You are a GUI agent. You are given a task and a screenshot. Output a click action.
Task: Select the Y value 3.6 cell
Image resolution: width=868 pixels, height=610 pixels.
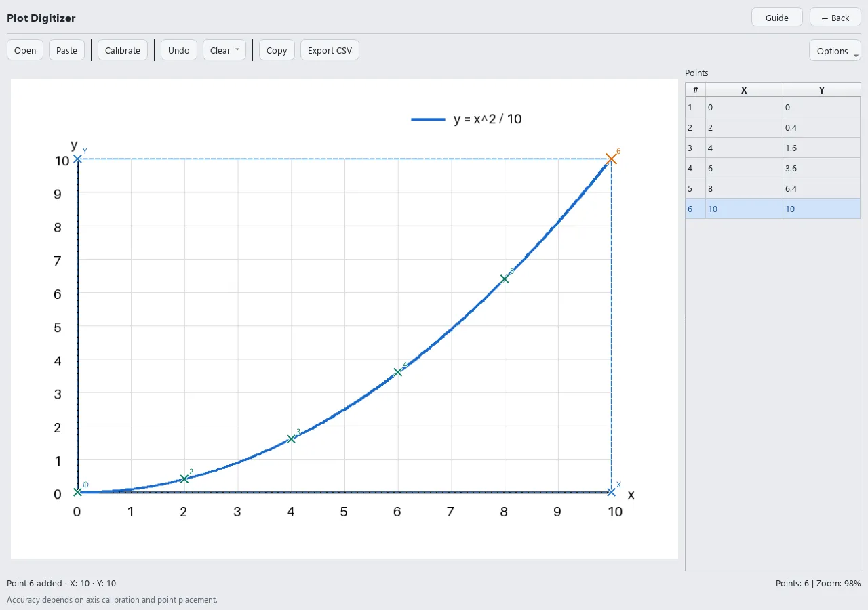[x=822, y=168]
